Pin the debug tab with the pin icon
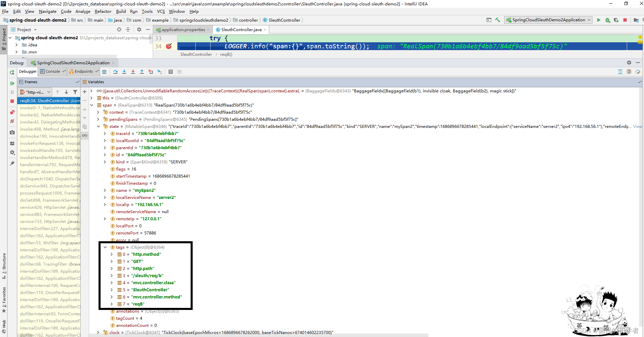Screen dimensions: 644x337 pyautogui.click(x=12, y=163)
